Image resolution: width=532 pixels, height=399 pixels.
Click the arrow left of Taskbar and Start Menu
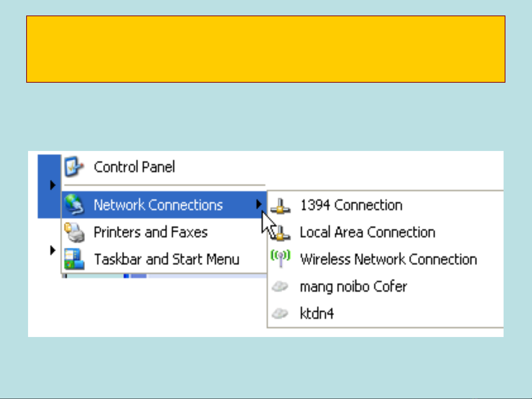[x=52, y=251]
